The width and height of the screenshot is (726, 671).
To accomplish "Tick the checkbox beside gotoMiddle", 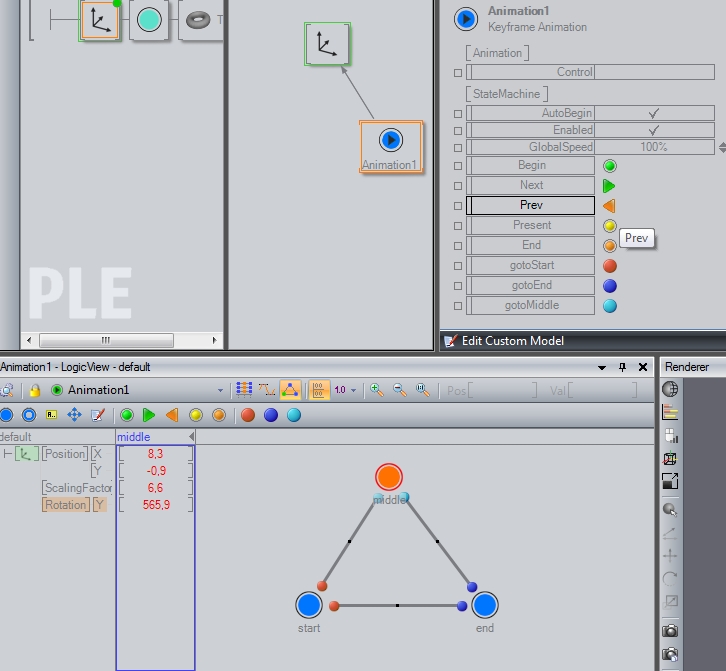I will (458, 306).
